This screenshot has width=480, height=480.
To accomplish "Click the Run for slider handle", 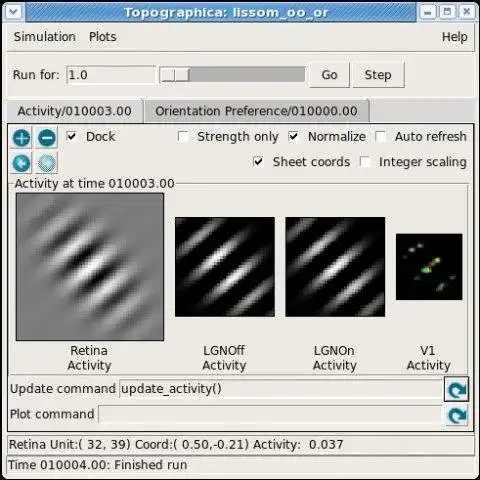I will tap(175, 75).
